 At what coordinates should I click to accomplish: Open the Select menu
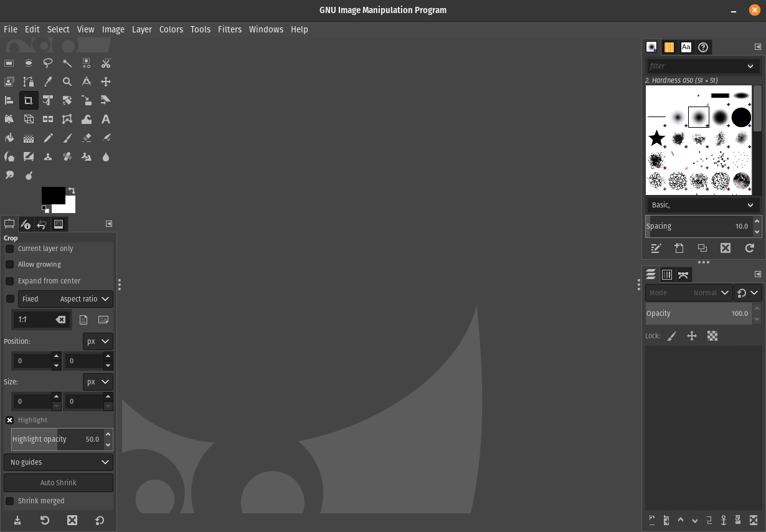click(59, 29)
